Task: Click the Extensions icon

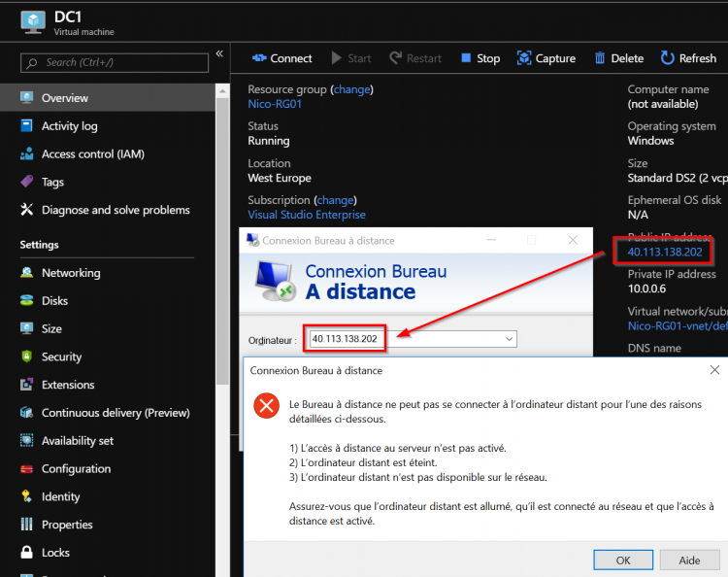Action: (x=27, y=385)
